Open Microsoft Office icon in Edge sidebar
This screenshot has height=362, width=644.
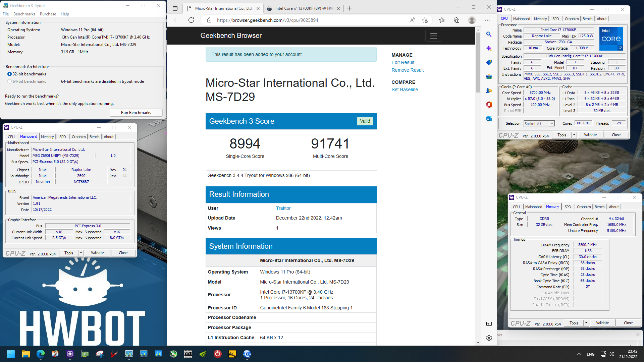[x=489, y=105]
